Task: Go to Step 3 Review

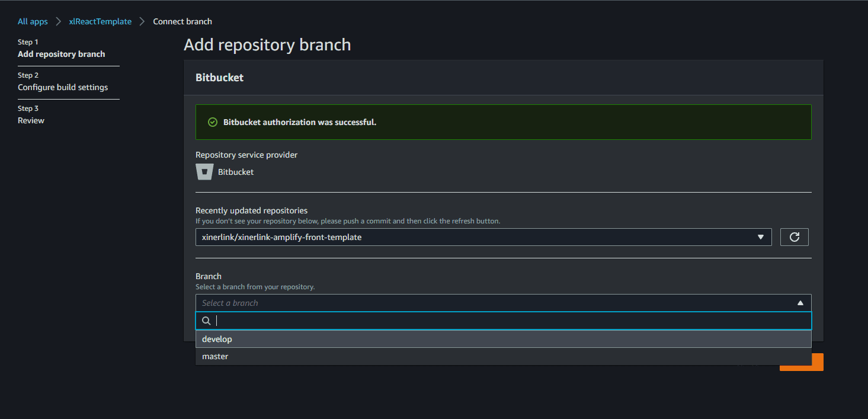Action: click(x=31, y=120)
